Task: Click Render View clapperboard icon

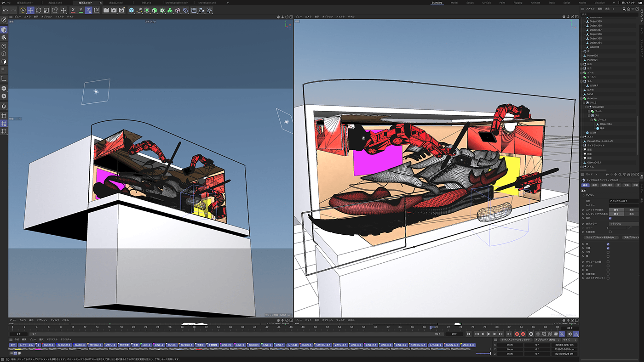Action: click(x=106, y=10)
